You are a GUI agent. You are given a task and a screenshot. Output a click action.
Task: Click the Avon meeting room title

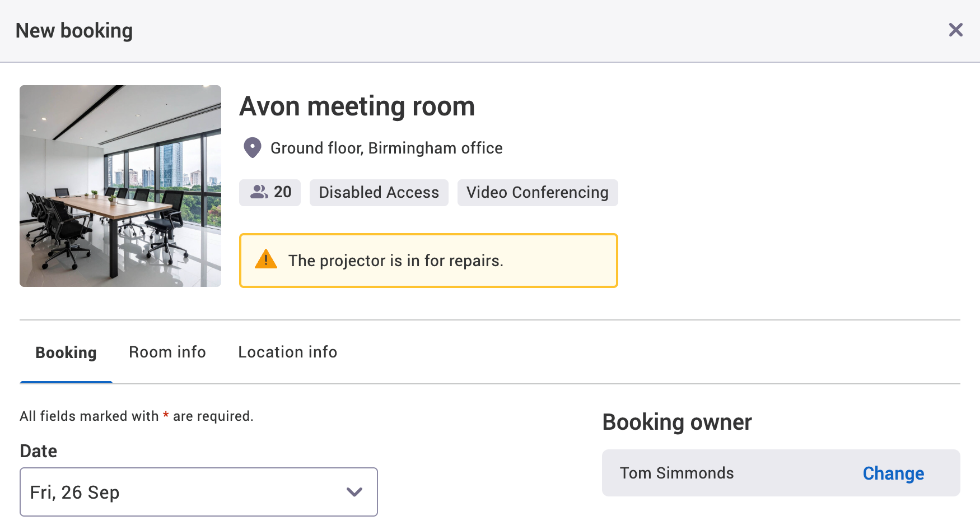(357, 106)
